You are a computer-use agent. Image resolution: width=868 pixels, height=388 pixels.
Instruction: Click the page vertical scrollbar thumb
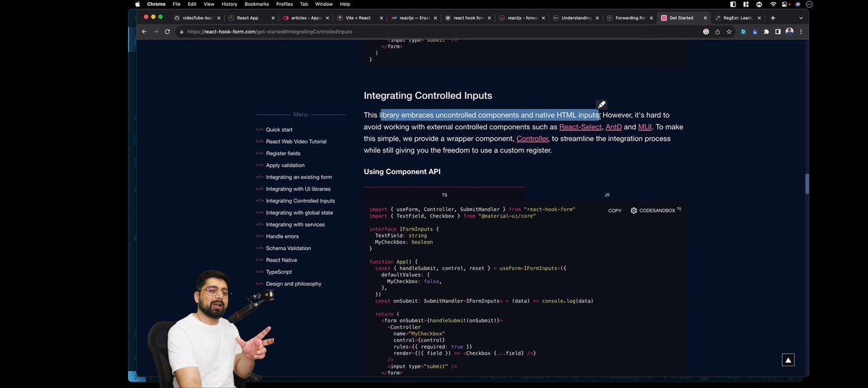click(x=807, y=184)
